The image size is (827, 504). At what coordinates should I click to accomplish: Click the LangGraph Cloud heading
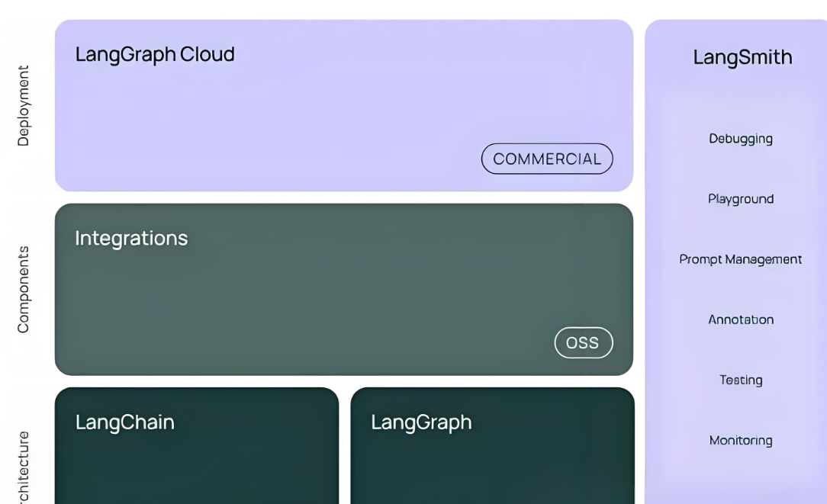155,55
